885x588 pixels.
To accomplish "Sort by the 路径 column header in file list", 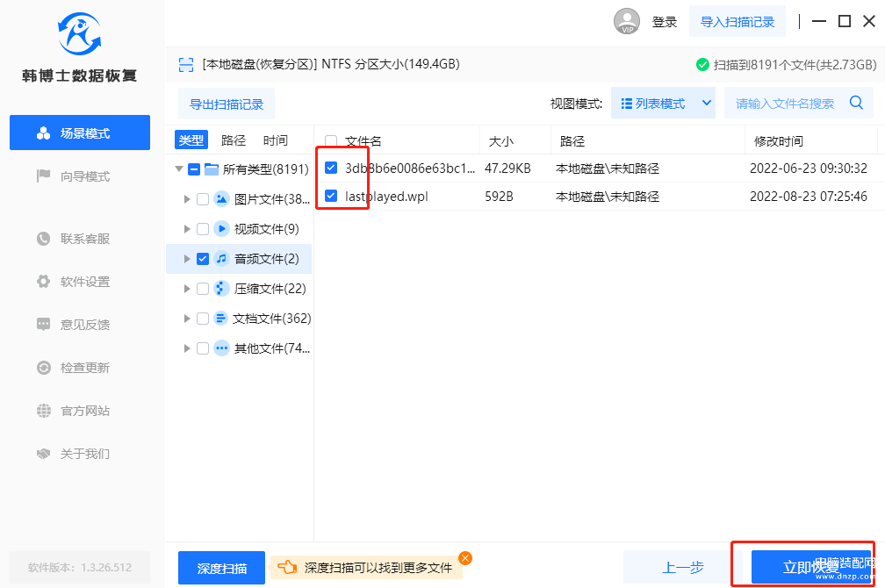I will [x=572, y=141].
